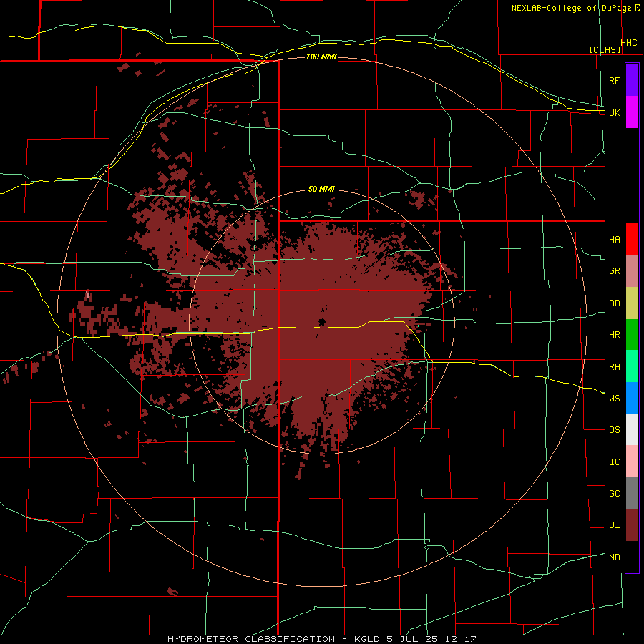644x644 pixels.
Task: Click the UK legend label
Action: pyautogui.click(x=614, y=112)
